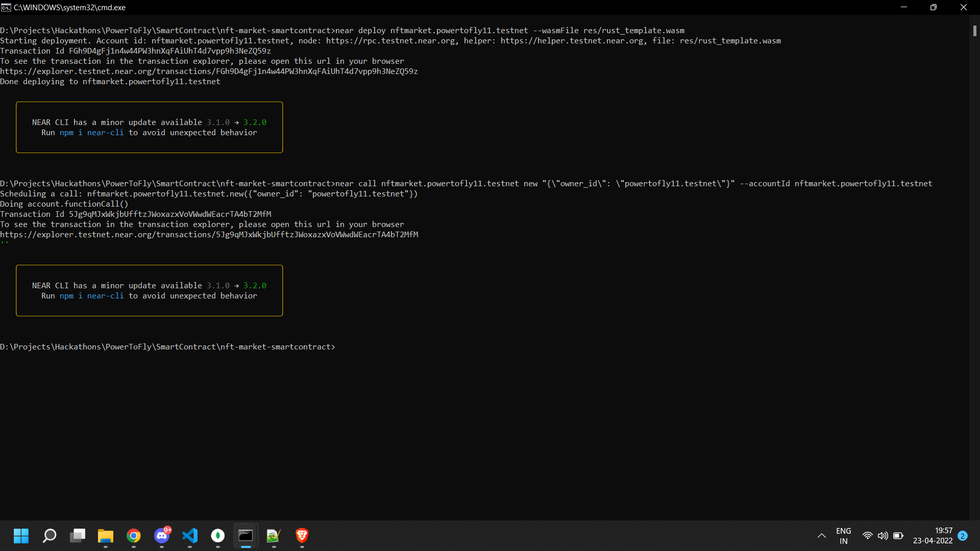Open the clock and date calendar flyout
This screenshot has width=980, height=551.
pos(933,536)
